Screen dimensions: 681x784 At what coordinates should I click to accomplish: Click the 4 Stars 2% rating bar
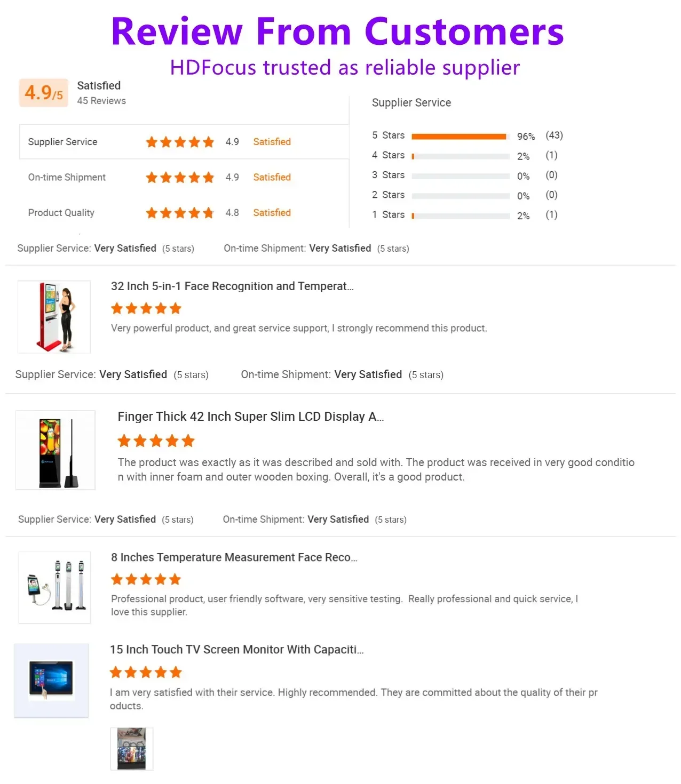point(461,156)
